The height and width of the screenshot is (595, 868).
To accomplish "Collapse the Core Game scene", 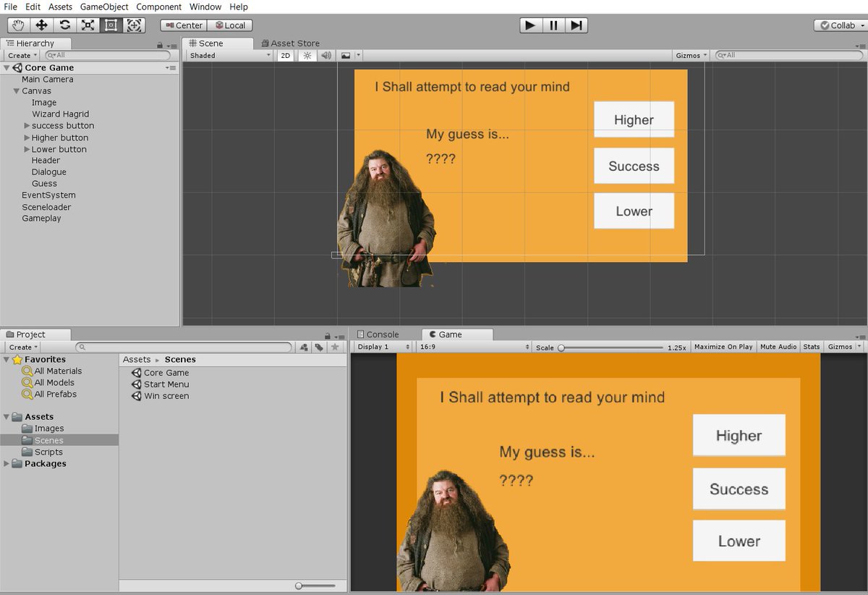I will [7, 68].
